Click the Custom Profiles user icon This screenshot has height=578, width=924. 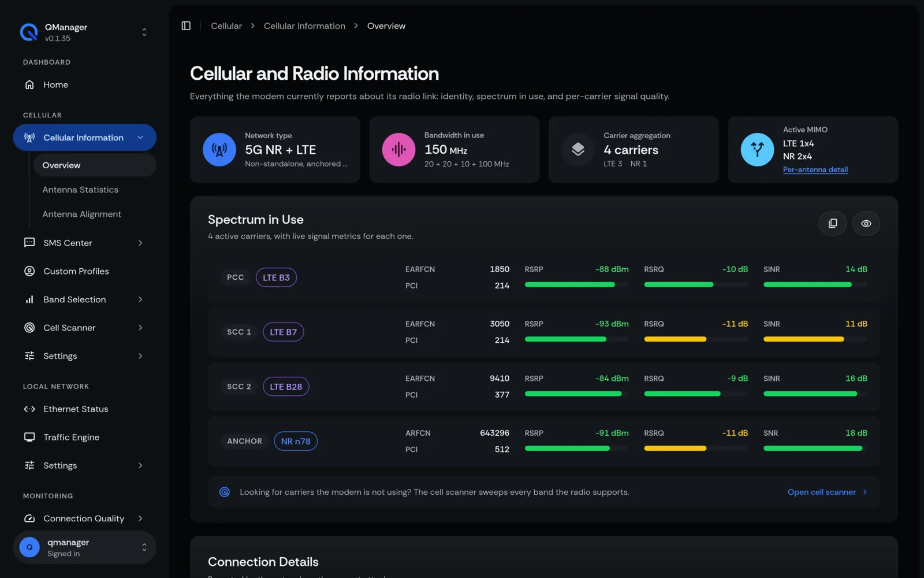click(29, 271)
